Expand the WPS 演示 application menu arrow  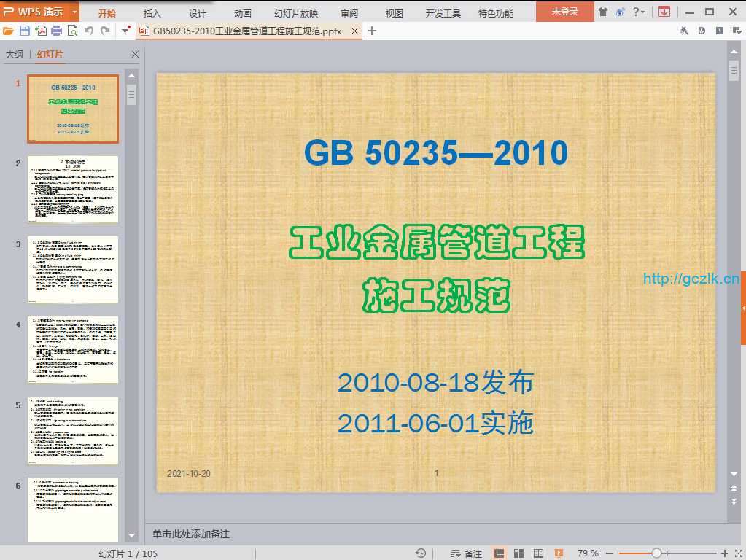click(x=75, y=12)
